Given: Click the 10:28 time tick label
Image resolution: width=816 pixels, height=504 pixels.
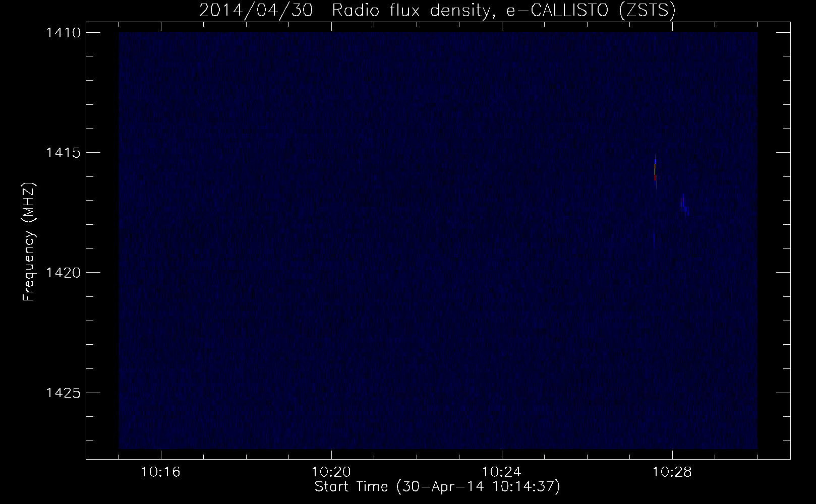Looking at the screenshot, I should click(x=672, y=472).
